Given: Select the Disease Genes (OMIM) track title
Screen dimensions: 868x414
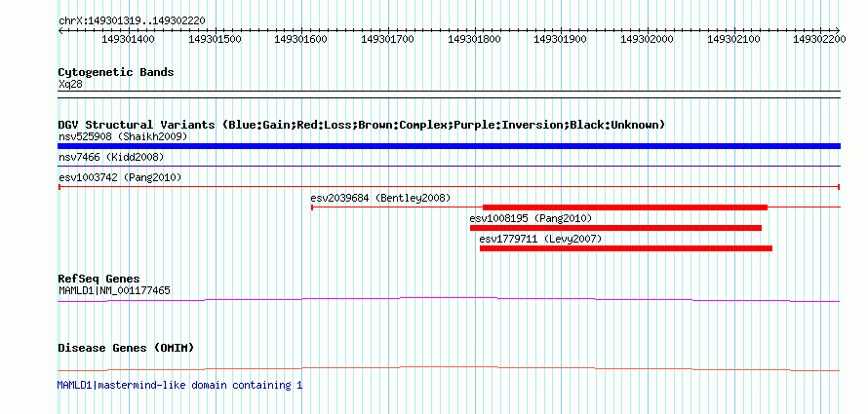Looking at the screenshot, I should pos(126,348).
